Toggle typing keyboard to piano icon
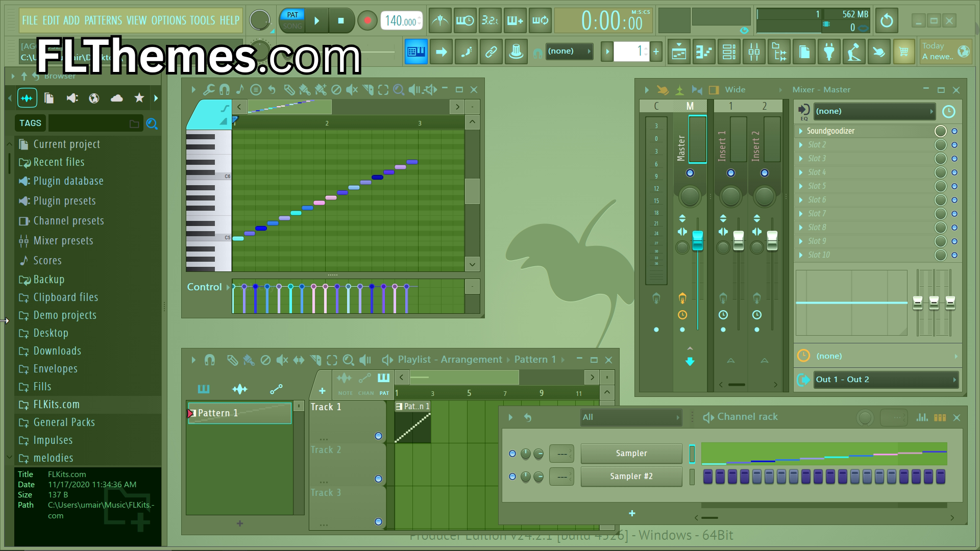This screenshot has width=980, height=551. (416, 52)
